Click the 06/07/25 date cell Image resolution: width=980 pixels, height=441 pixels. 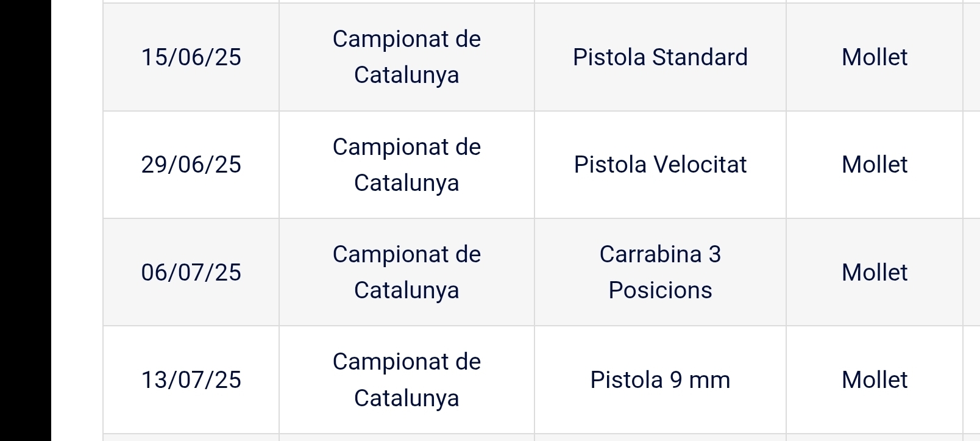[191, 272]
